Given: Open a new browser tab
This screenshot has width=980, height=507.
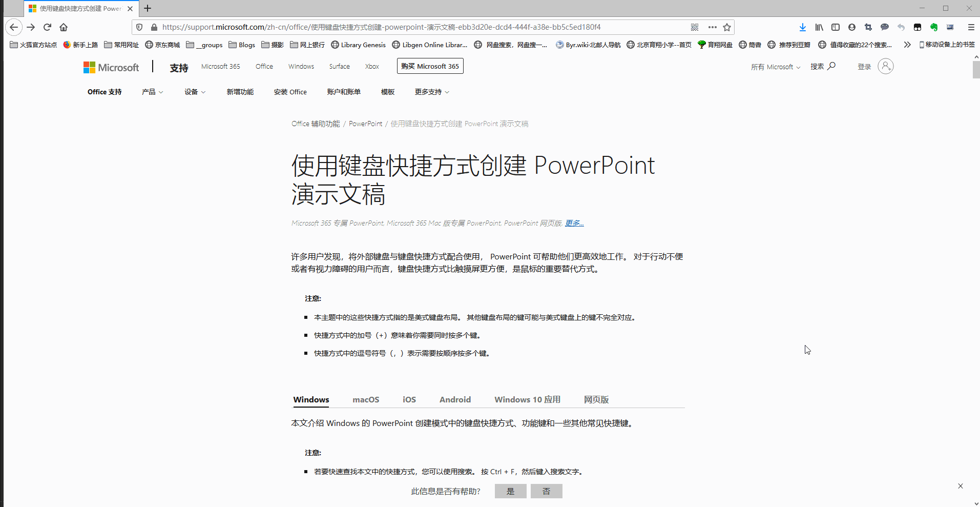Looking at the screenshot, I should 148,8.
